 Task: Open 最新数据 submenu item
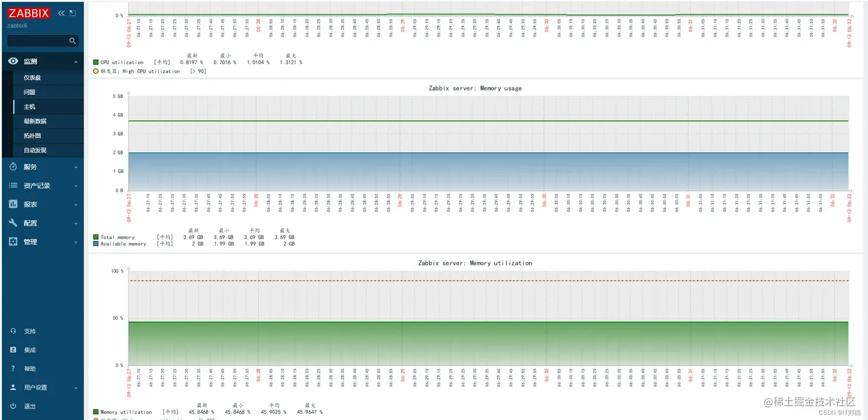click(35, 121)
